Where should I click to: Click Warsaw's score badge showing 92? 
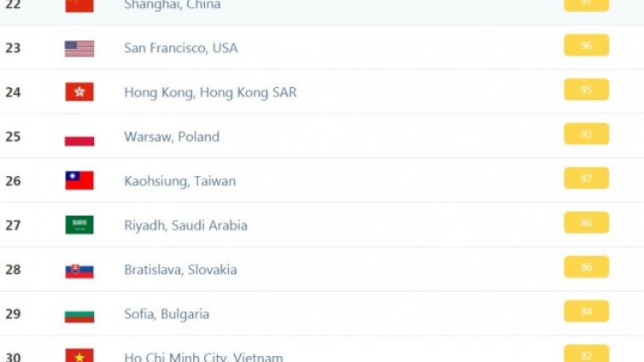(x=586, y=134)
